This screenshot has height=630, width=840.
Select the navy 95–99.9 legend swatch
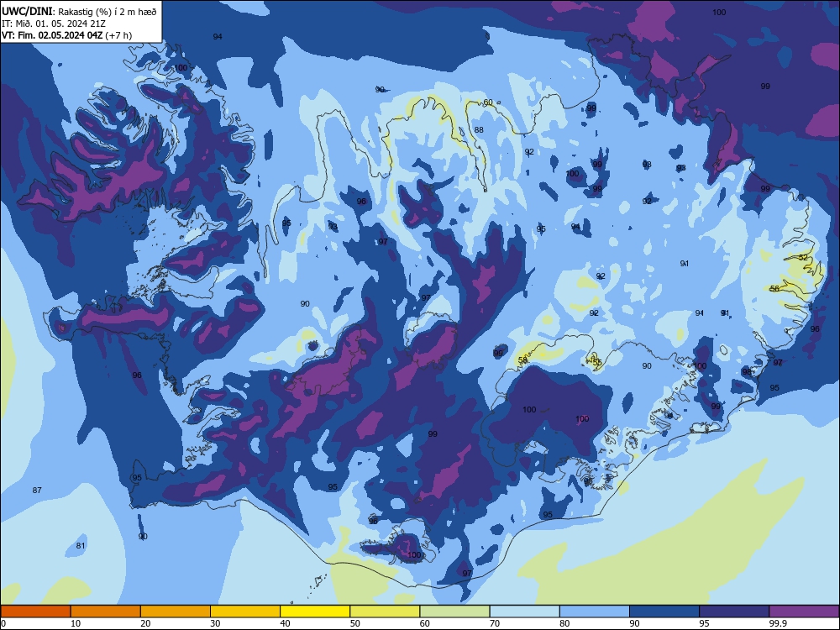pyautogui.click(x=734, y=612)
